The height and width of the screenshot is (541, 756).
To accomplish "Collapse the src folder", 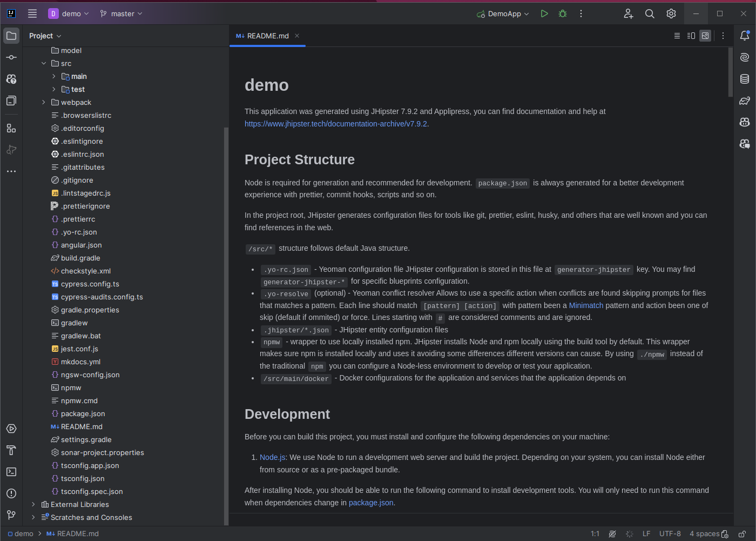I will pos(44,63).
